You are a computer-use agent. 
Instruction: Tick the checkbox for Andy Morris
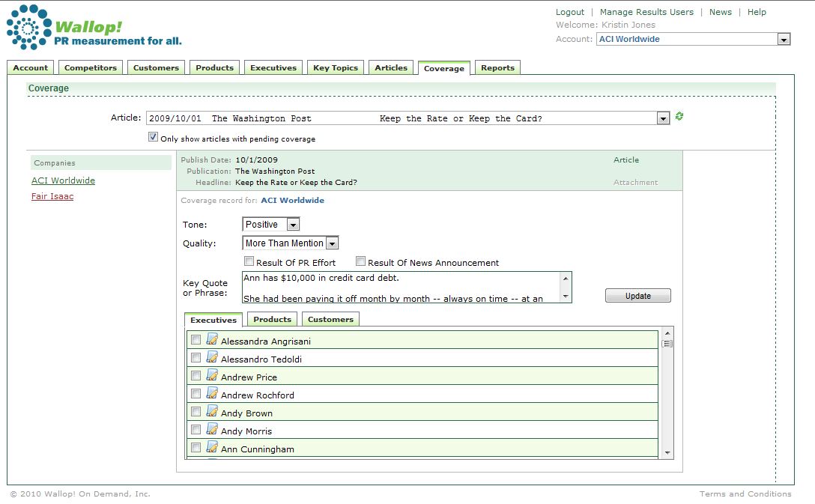pos(196,430)
